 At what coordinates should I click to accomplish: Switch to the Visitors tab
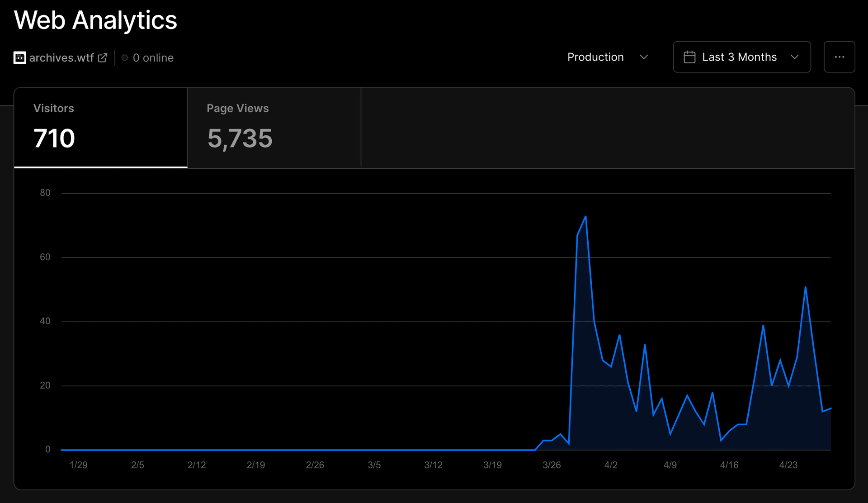pyautogui.click(x=100, y=128)
